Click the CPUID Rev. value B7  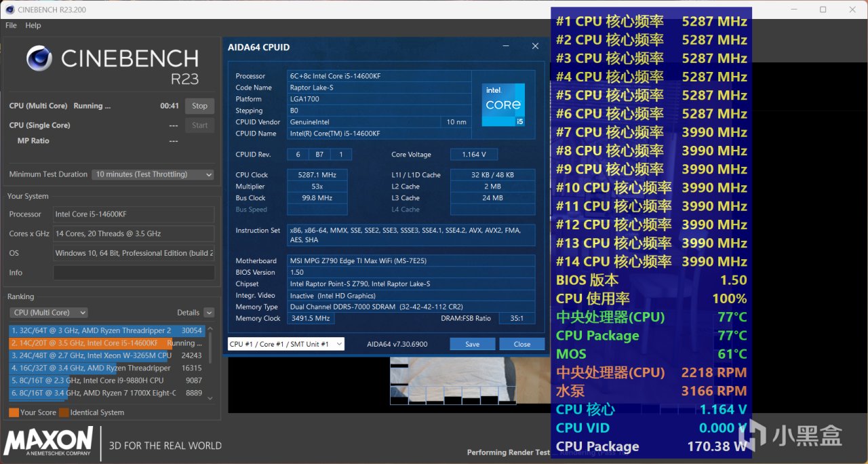319,154
